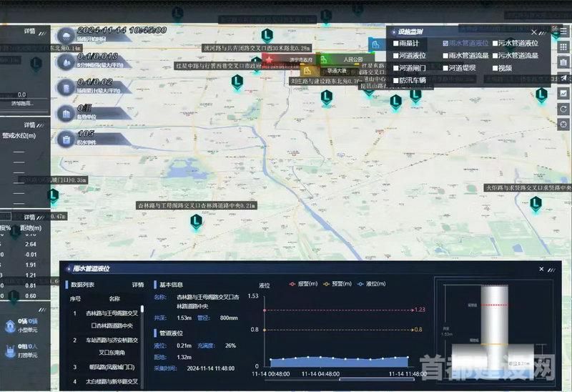Open the hamburger menu in the right toolbar
572x392 pixels.
coord(563,31)
